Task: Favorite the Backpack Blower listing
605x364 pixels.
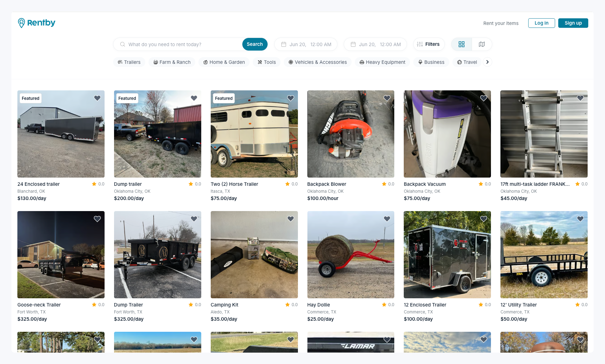Action: [387, 98]
